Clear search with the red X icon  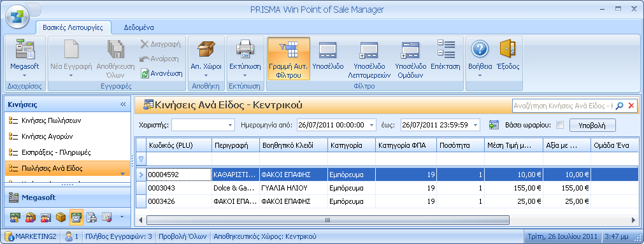[x=631, y=106]
